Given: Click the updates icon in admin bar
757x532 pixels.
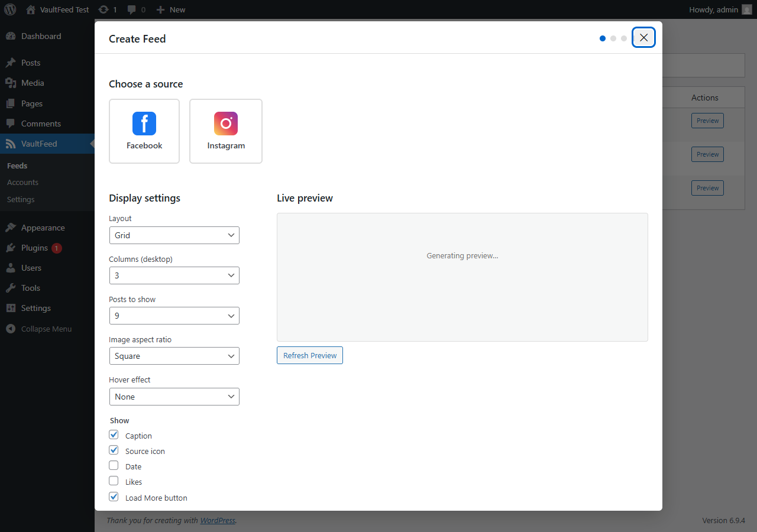Looking at the screenshot, I should click(103, 9).
